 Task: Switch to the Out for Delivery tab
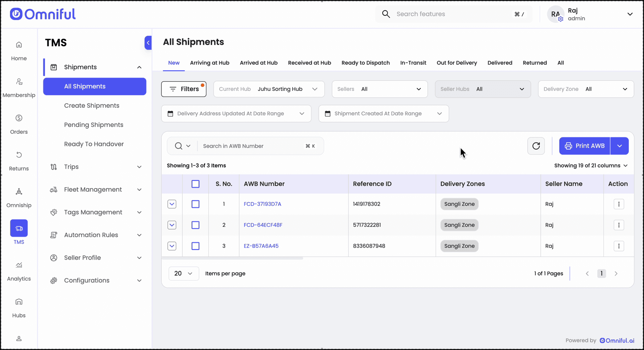point(457,63)
